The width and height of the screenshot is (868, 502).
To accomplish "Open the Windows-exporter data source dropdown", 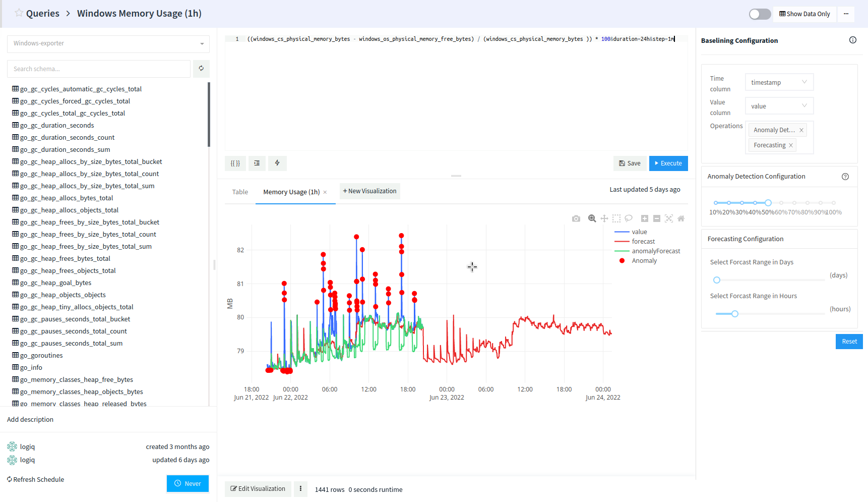I will point(108,43).
